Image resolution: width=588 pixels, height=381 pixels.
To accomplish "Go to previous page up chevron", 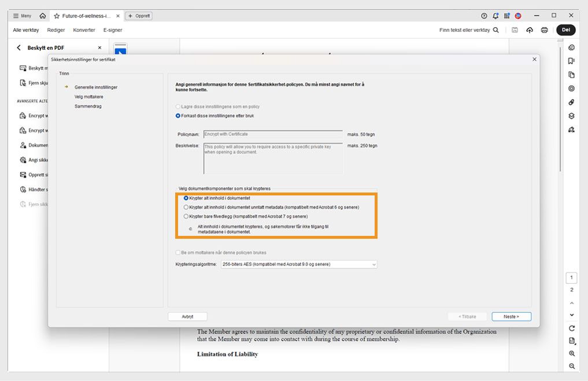I will coord(571,303).
